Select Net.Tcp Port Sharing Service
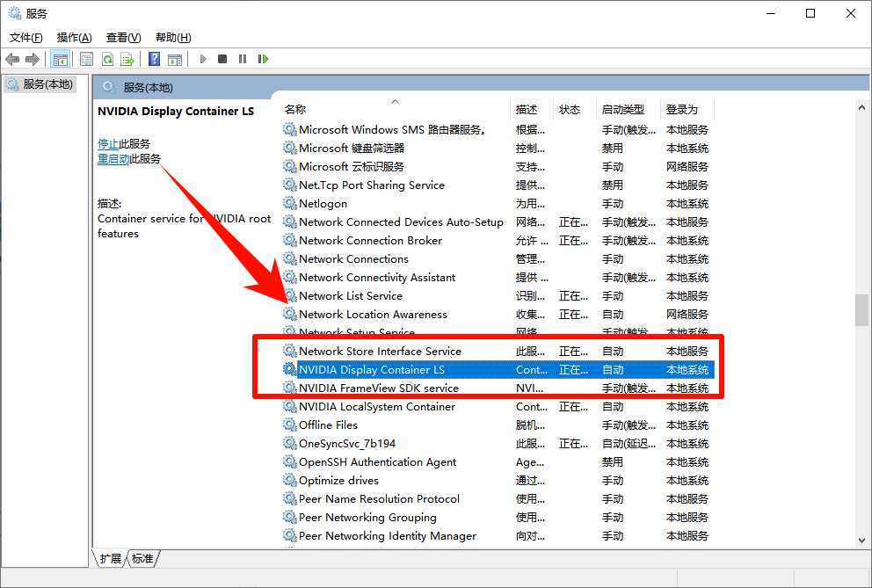 tap(498, 185)
